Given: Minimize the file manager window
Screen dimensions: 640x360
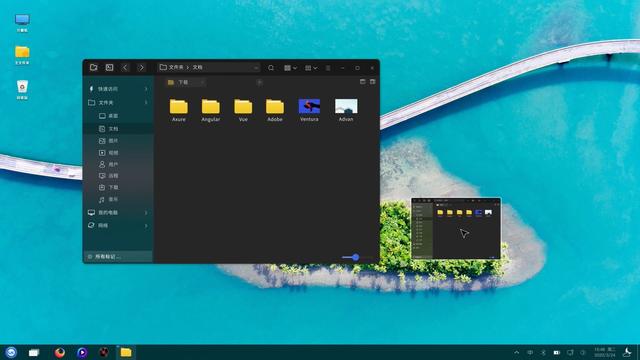Looking at the screenshot, I should click(342, 68).
